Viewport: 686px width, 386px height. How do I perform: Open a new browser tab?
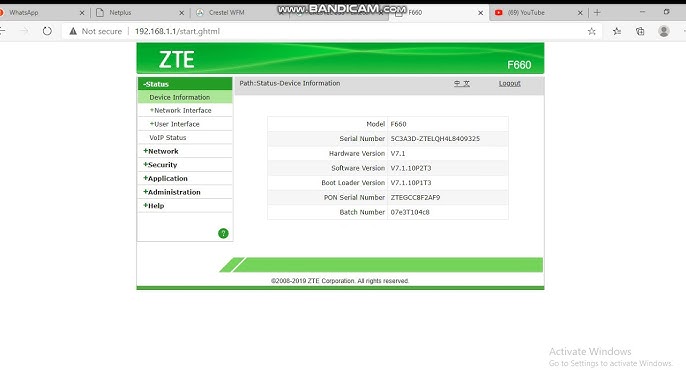tap(597, 13)
